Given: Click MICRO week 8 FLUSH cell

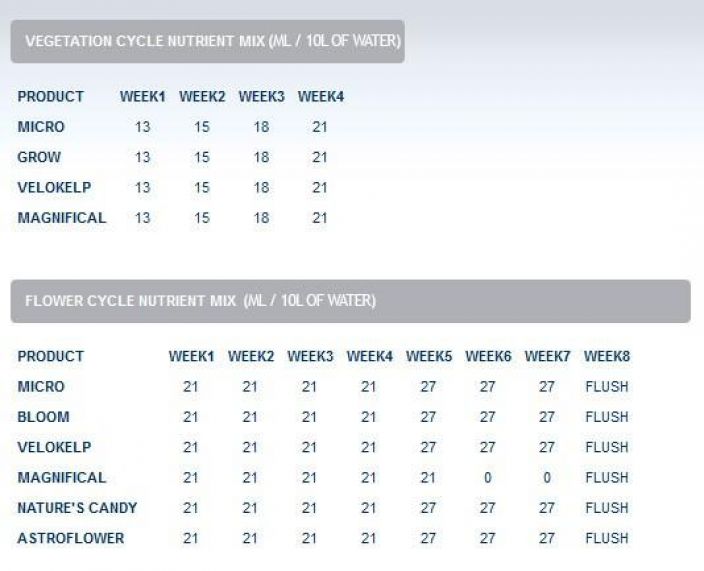Looking at the screenshot, I should pos(607,387).
